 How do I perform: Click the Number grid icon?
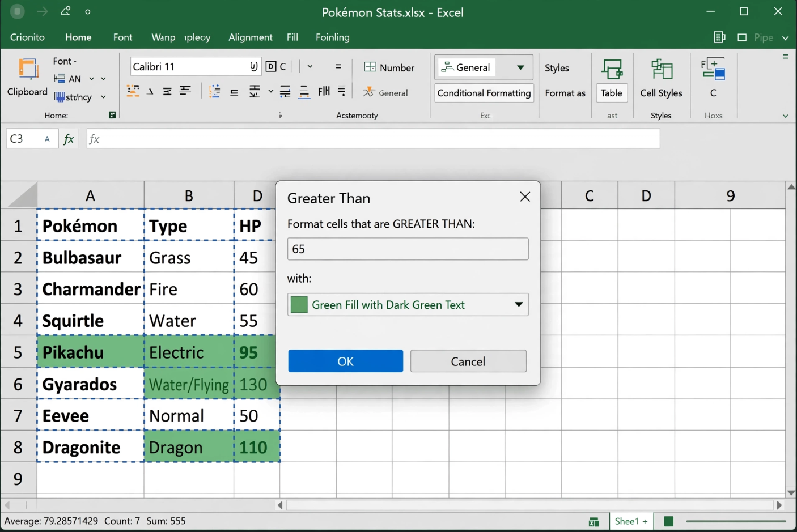pos(370,67)
